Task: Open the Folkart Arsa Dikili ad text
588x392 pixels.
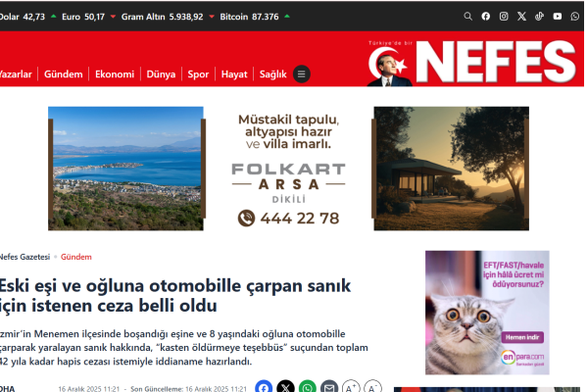Action: coord(288,182)
